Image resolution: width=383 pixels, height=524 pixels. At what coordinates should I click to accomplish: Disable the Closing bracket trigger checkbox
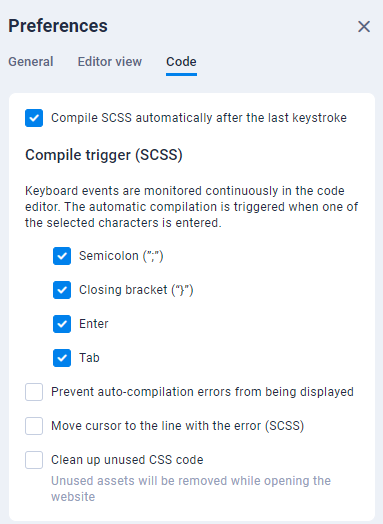click(62, 290)
